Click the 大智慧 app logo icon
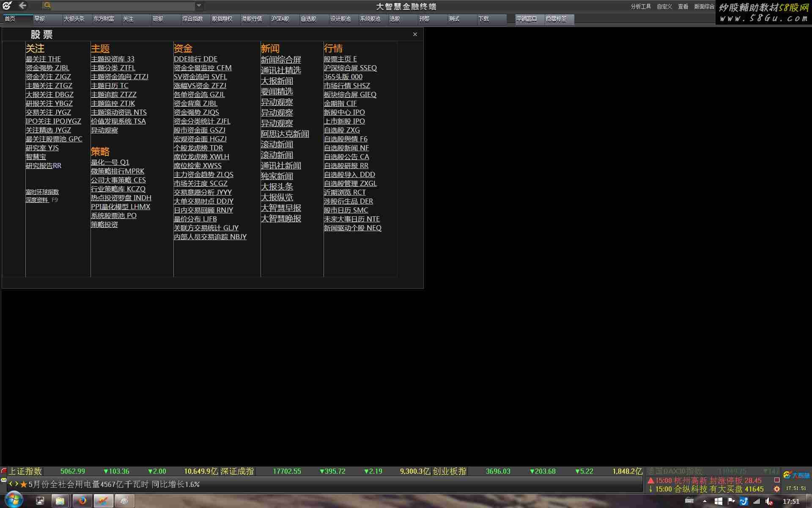 (x=7, y=6)
